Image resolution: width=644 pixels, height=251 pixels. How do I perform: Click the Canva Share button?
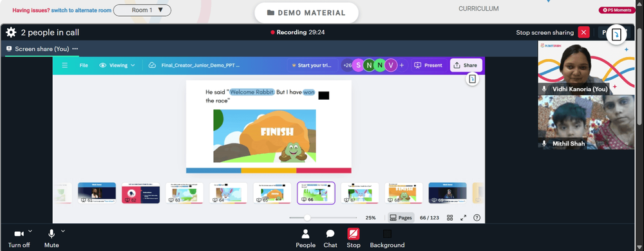(466, 65)
